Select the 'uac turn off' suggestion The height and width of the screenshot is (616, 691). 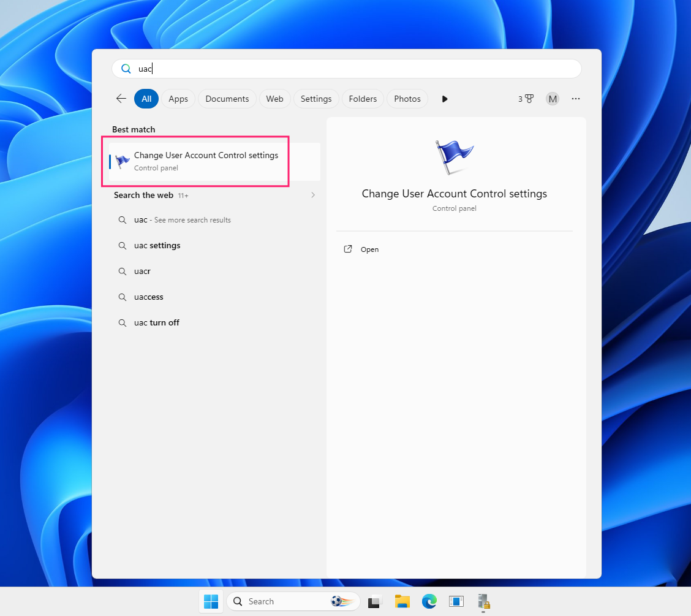point(214,322)
